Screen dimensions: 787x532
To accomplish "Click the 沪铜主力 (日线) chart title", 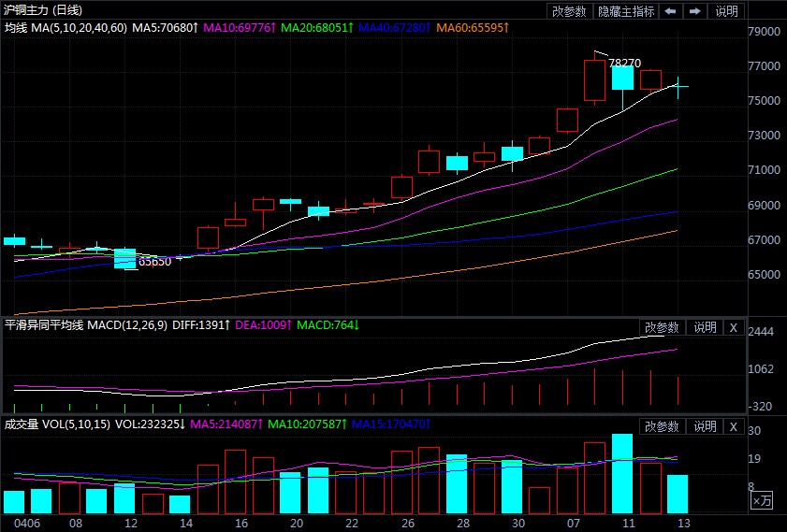I will pyautogui.click(x=42, y=10).
